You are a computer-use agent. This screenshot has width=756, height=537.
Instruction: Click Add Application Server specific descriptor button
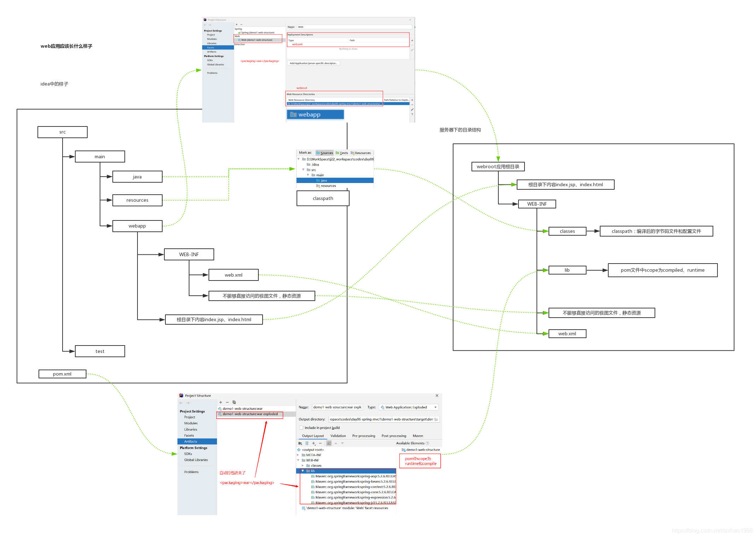313,63
